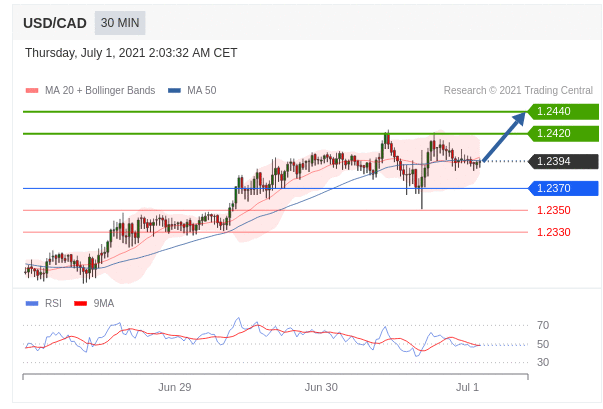This screenshot has width=603, height=409.
Task: Click the red 9MA legend swatch
Action: [x=81, y=303]
